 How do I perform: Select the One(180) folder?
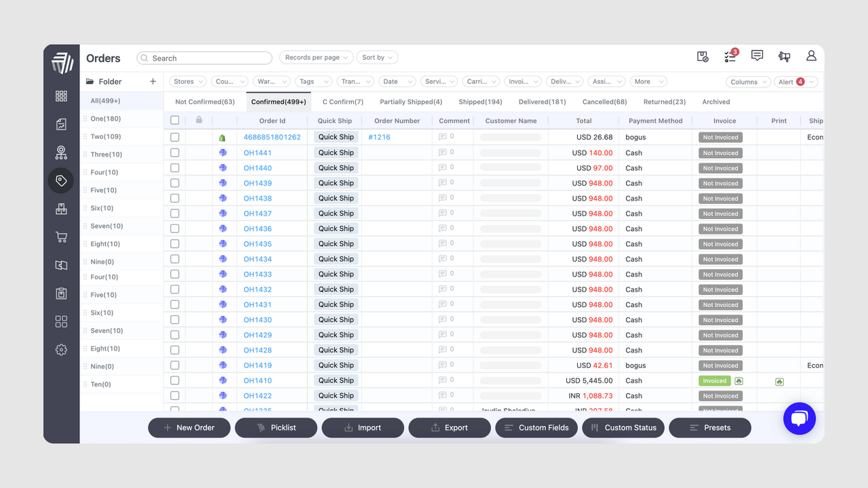121,119
